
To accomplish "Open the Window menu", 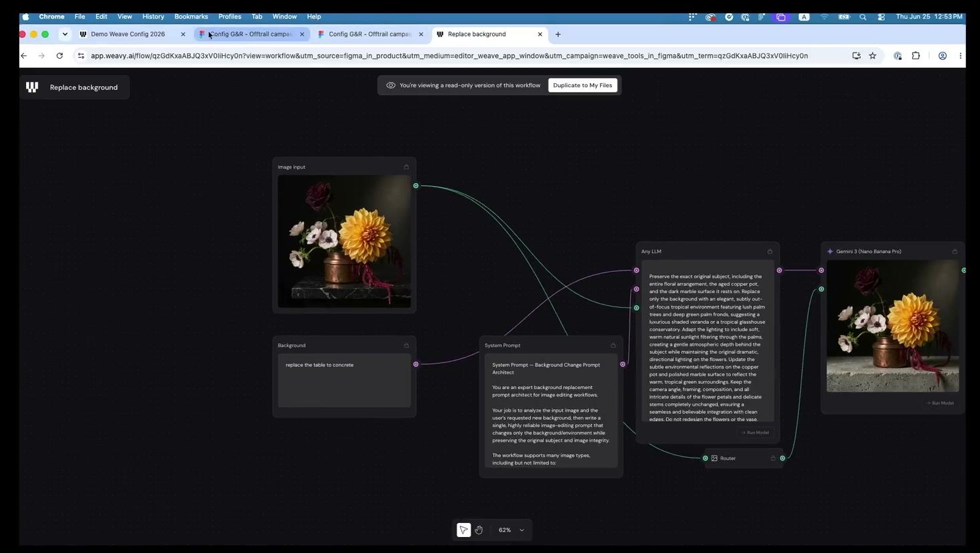I will click(x=285, y=17).
